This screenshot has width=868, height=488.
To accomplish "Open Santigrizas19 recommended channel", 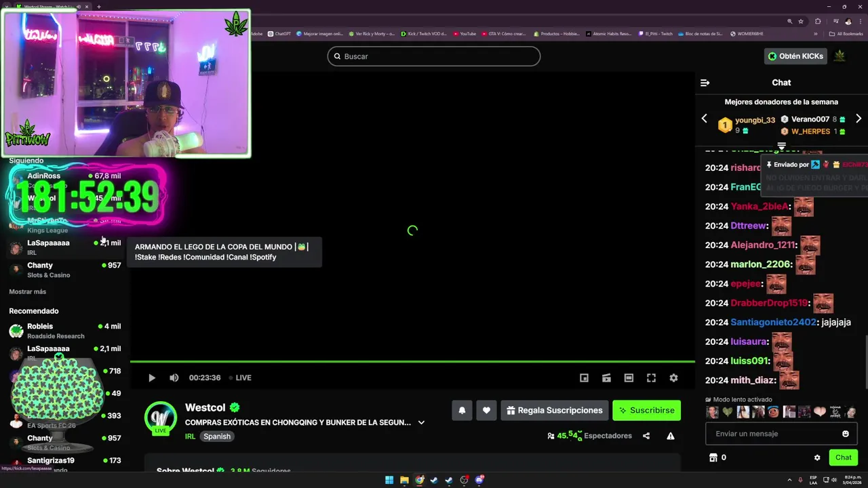I will point(65,464).
